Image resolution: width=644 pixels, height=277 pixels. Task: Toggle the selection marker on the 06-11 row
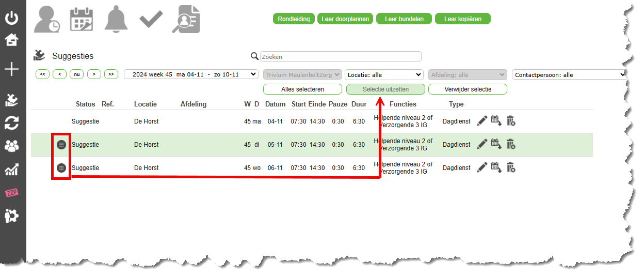[61, 168]
